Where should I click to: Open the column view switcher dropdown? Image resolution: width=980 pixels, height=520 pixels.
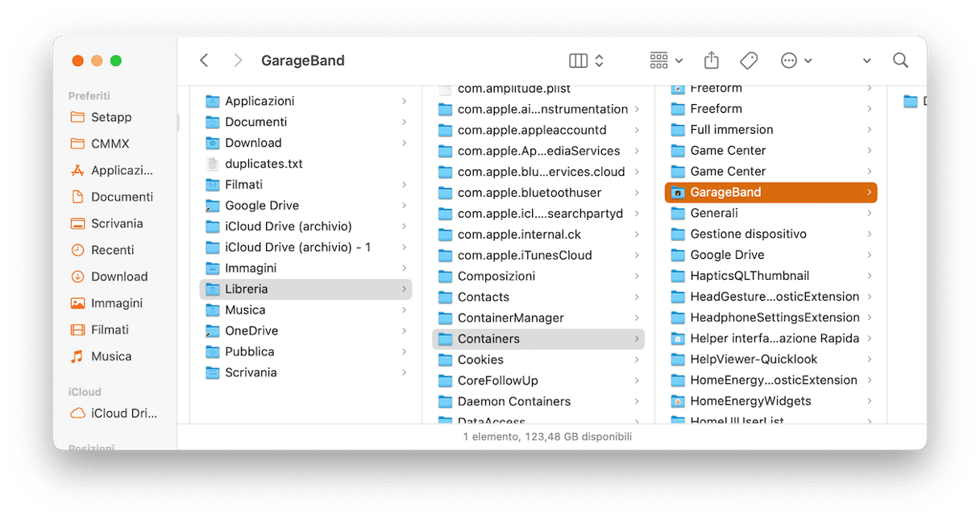587,60
